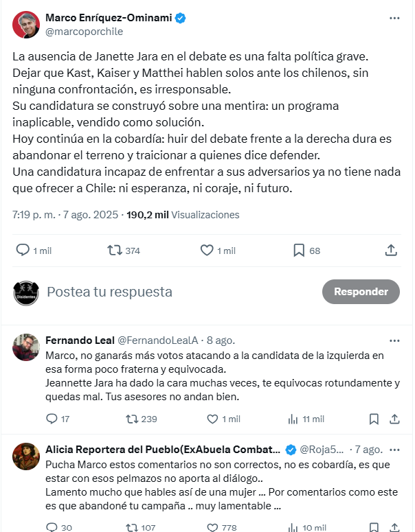The image size is (415, 532).
Task: Open Marco Enríquez-Ominami's profile picture
Action: (26, 24)
